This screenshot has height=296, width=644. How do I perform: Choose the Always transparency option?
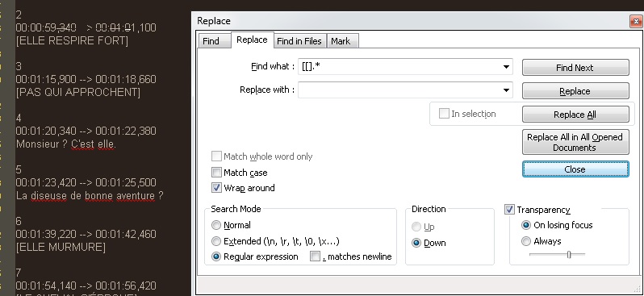(x=525, y=241)
